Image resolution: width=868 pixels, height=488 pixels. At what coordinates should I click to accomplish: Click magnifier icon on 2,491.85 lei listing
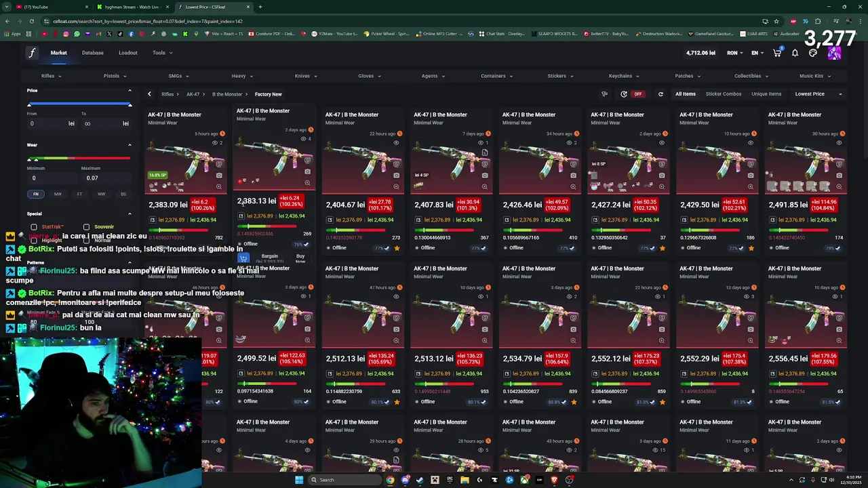(x=839, y=186)
